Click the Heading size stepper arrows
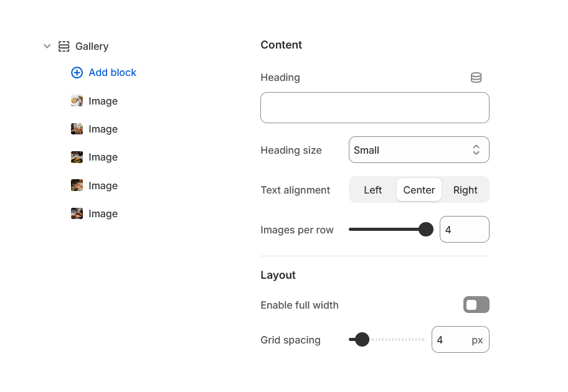568x392 pixels. [476, 150]
